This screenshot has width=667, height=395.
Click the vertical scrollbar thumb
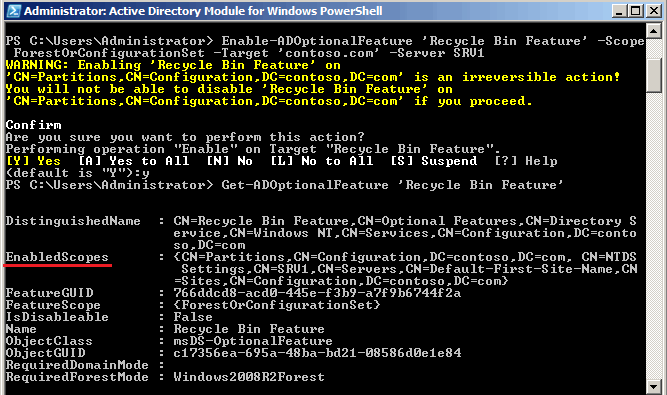(653, 75)
